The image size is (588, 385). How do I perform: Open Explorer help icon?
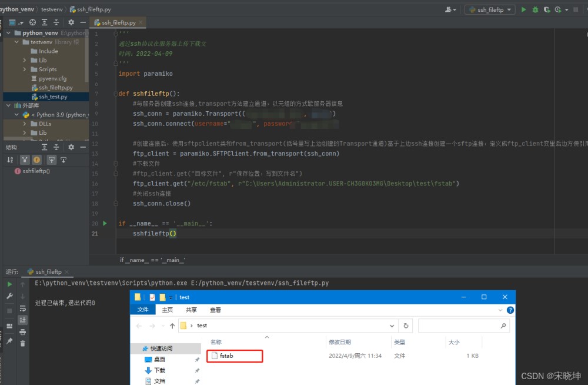point(510,310)
